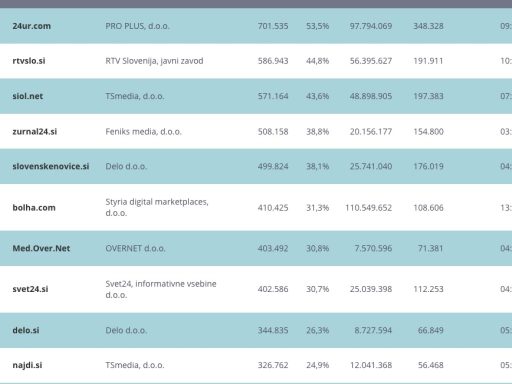Screen dimensions: 512x384
Task: Open the svet24.si entry
Action: (x=30, y=289)
